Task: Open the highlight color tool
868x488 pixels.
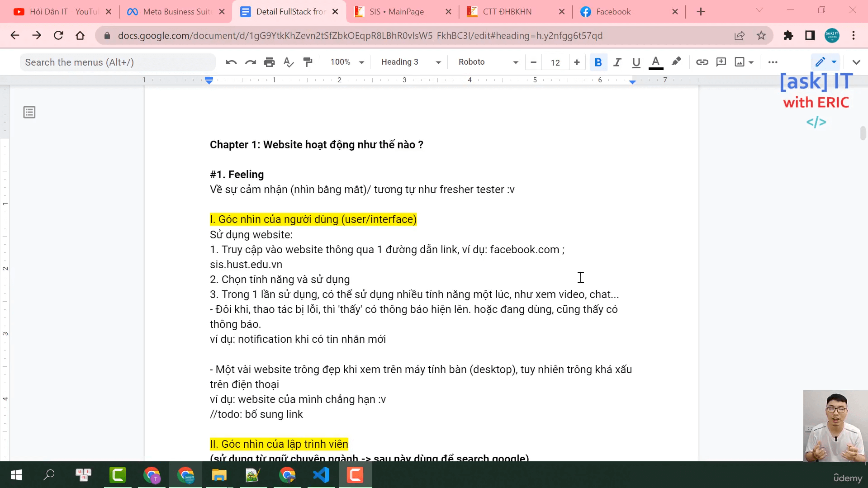Action: click(x=676, y=62)
